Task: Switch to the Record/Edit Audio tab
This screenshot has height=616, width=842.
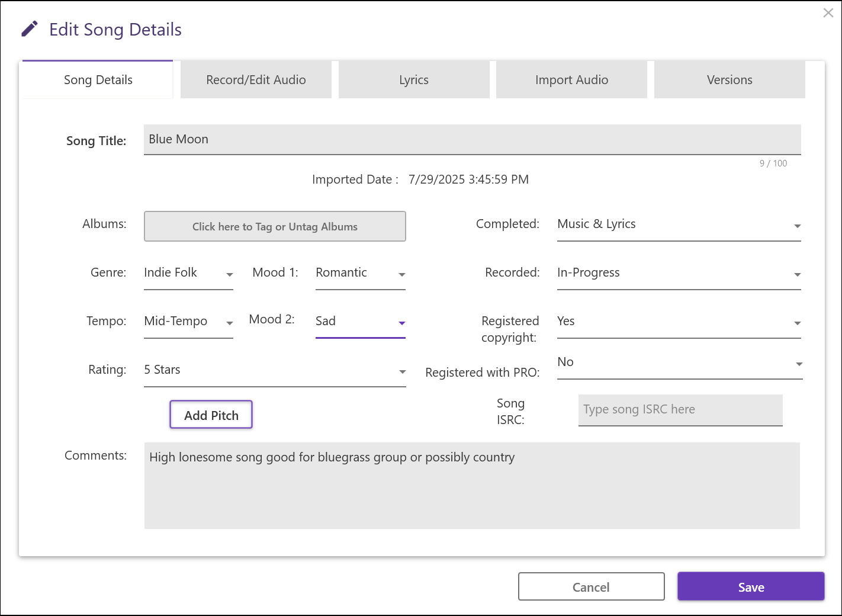Action: tap(256, 80)
